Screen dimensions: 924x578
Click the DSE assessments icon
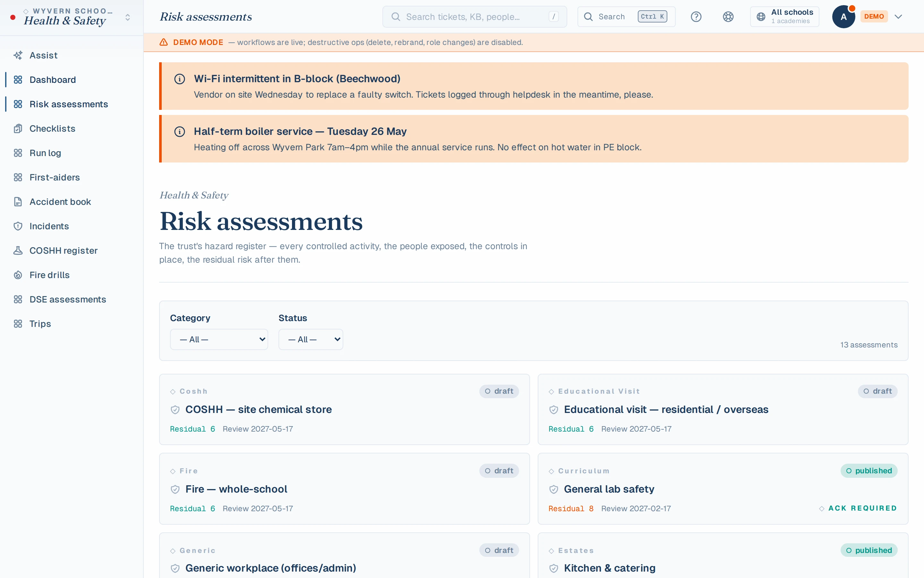pyautogui.click(x=18, y=299)
